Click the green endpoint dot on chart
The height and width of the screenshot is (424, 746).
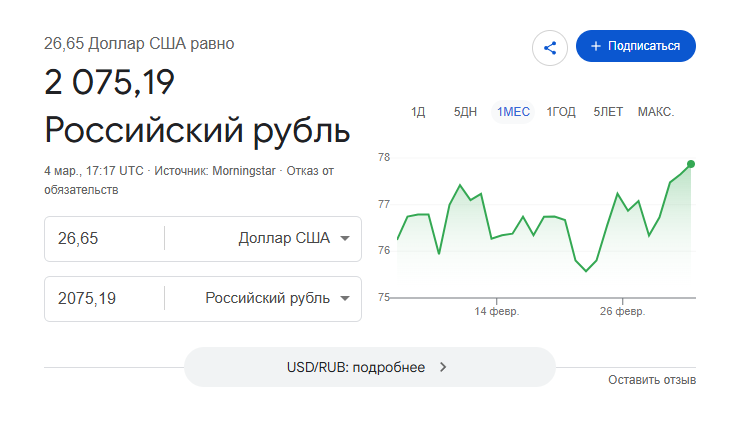coord(691,164)
